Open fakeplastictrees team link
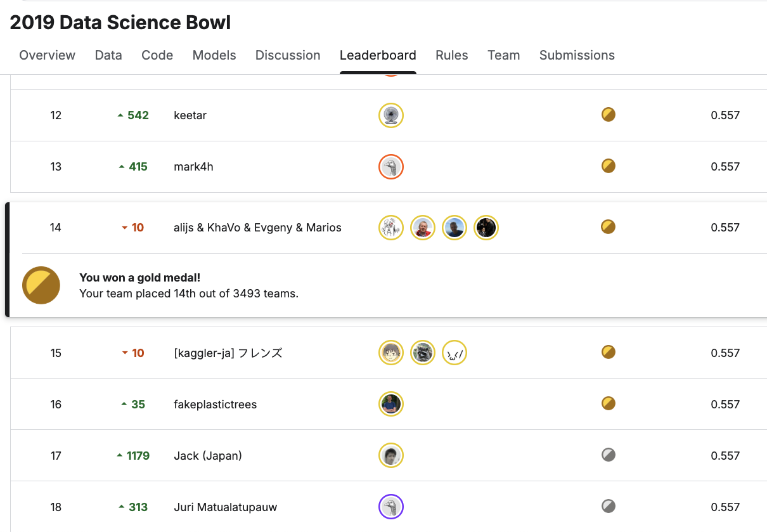Screen dimensions: 767x532 215,405
